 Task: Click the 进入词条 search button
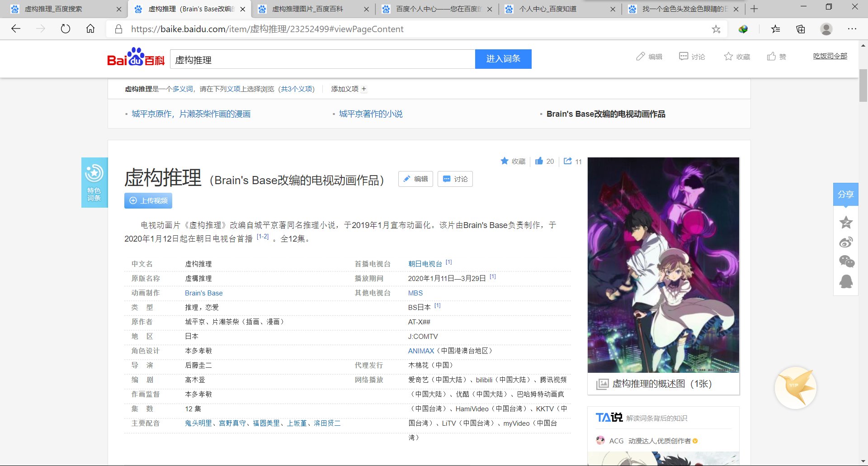coord(503,59)
